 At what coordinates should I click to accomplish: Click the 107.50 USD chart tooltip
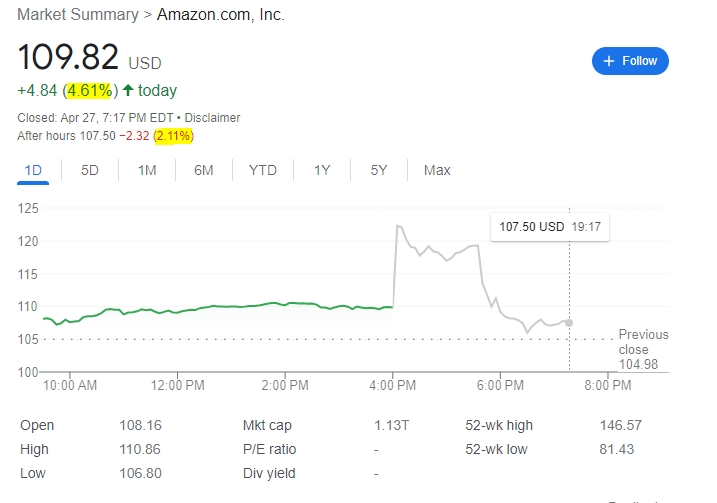click(550, 227)
